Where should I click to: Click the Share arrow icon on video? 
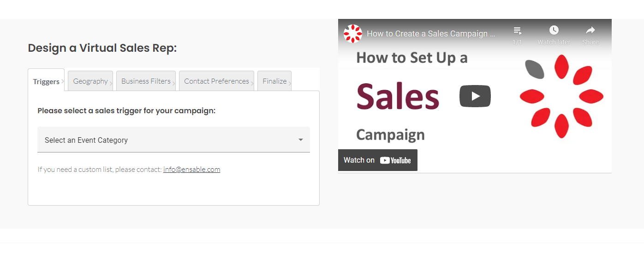(590, 30)
